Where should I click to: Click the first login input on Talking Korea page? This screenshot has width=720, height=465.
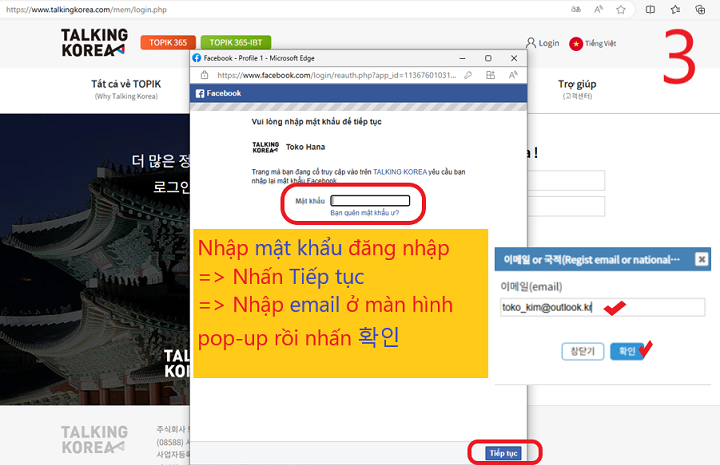point(566,180)
